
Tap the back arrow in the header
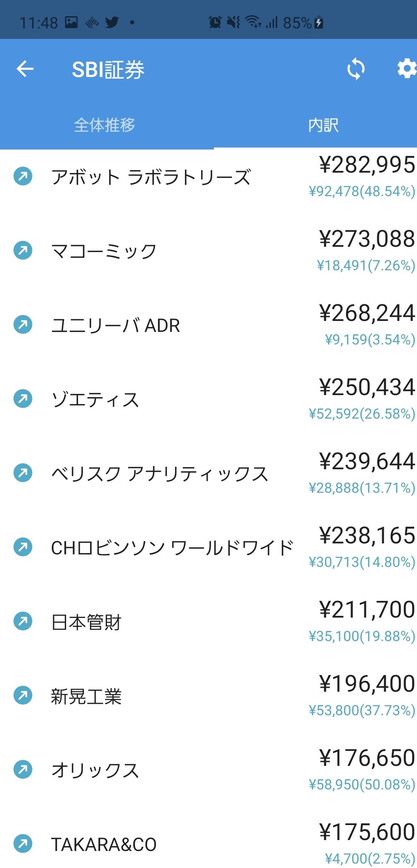tap(25, 69)
